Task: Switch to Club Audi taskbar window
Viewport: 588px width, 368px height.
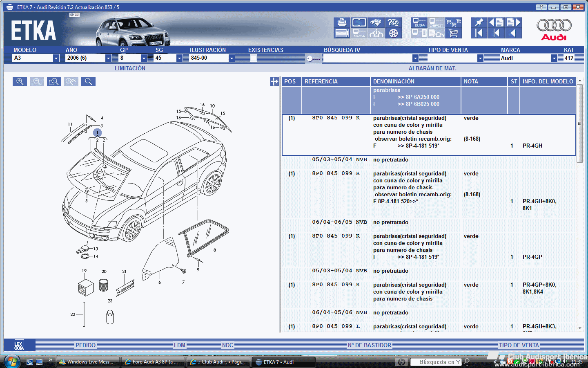Action: [218, 362]
